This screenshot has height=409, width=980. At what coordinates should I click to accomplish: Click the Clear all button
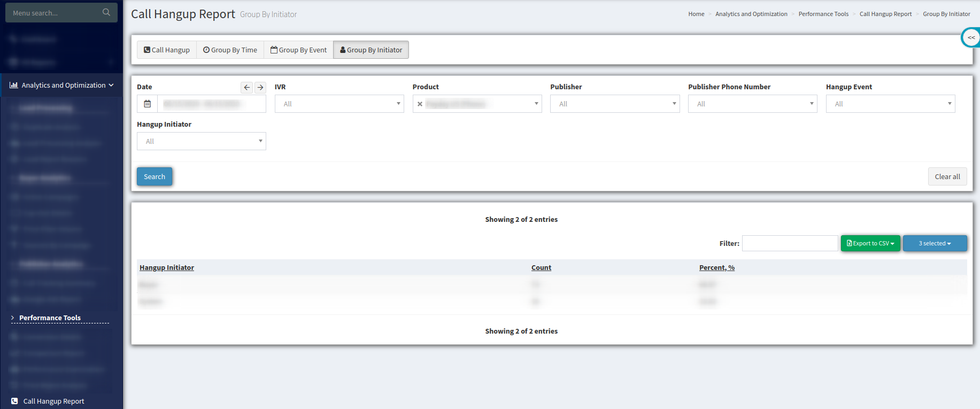tap(947, 176)
